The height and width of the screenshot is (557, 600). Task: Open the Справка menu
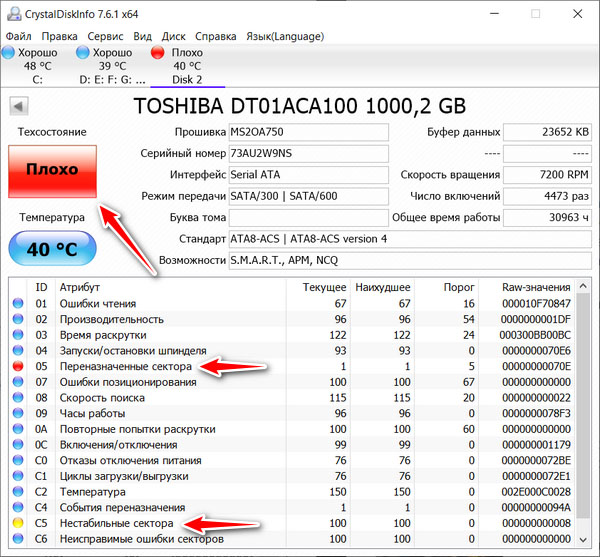215,36
